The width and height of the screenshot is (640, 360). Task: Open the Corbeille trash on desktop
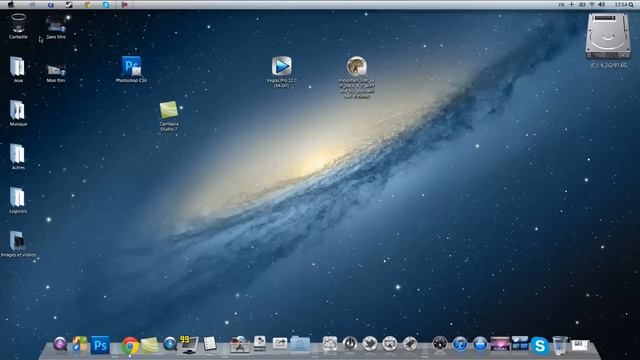point(18,26)
